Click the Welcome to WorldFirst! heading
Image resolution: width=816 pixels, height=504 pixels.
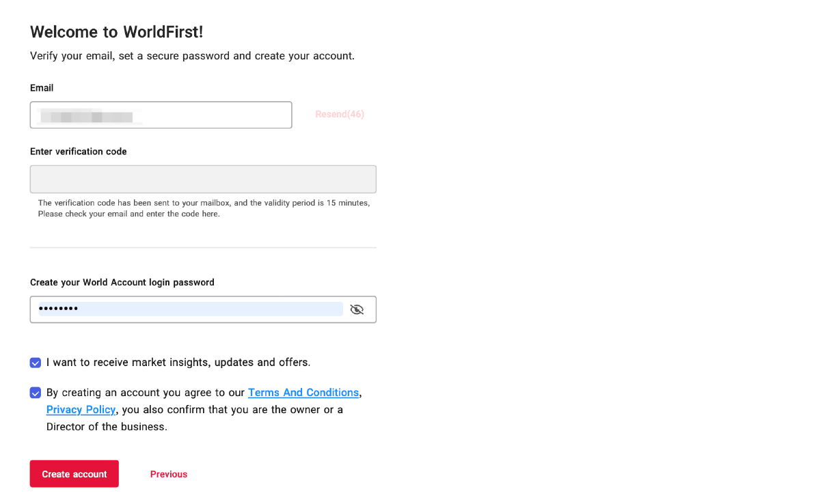click(x=117, y=31)
